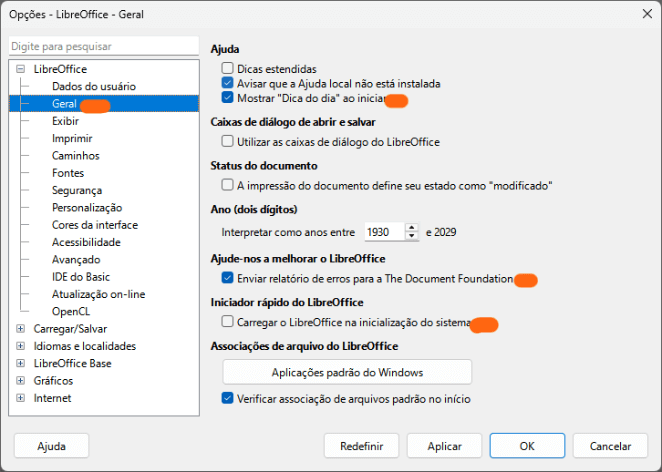Select the Geral tree item
Screen dimensions: 662x472
click(103, 103)
